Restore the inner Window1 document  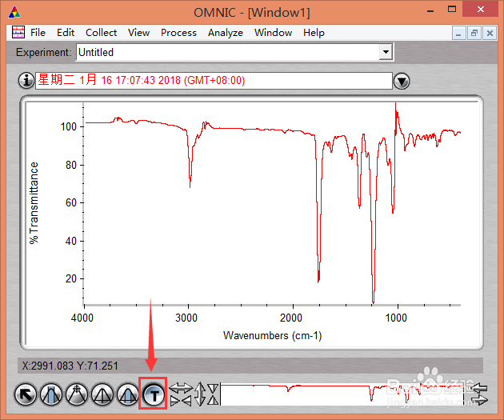click(474, 33)
